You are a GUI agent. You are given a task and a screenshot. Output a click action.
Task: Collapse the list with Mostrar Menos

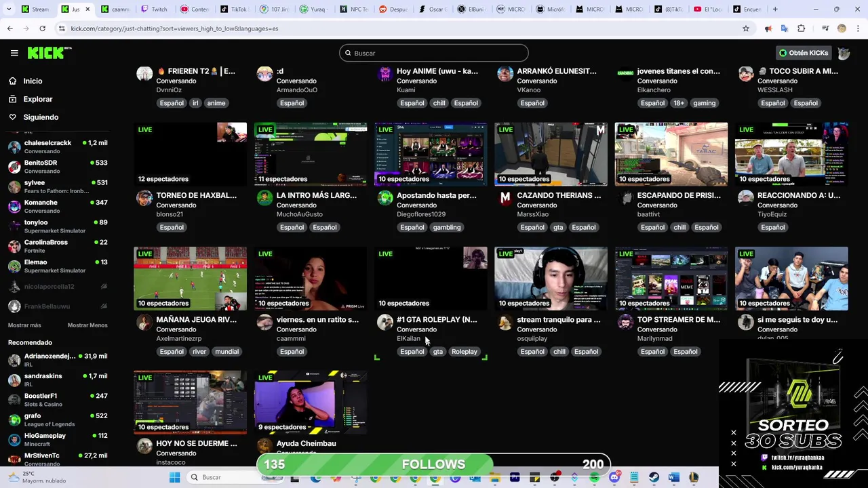pyautogui.click(x=87, y=325)
